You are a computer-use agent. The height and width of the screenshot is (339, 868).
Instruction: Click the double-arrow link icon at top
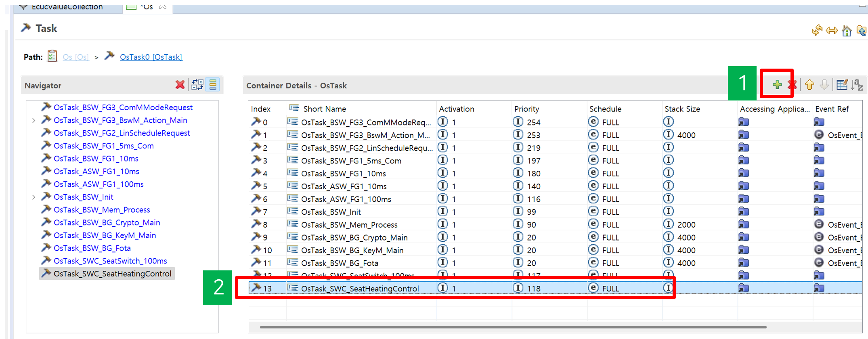(x=832, y=31)
